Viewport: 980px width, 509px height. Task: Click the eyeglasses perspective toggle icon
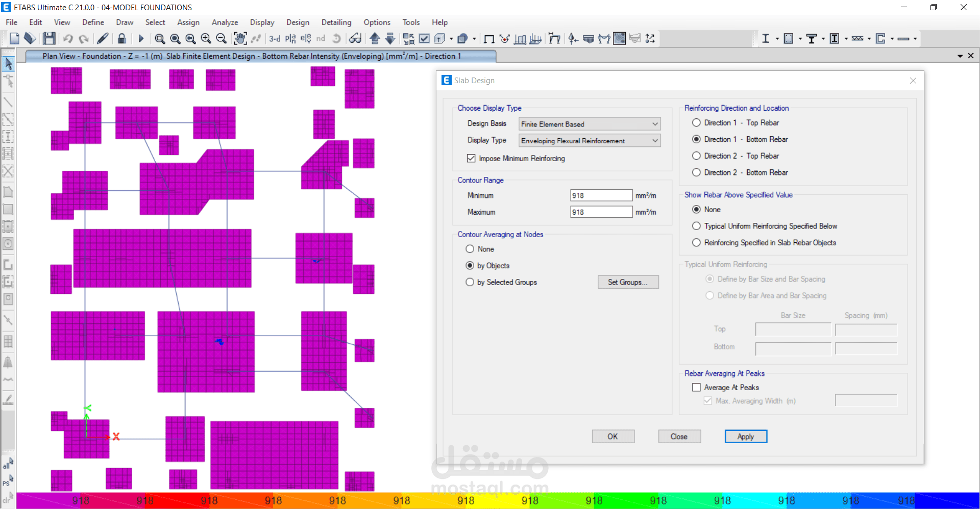(x=355, y=38)
